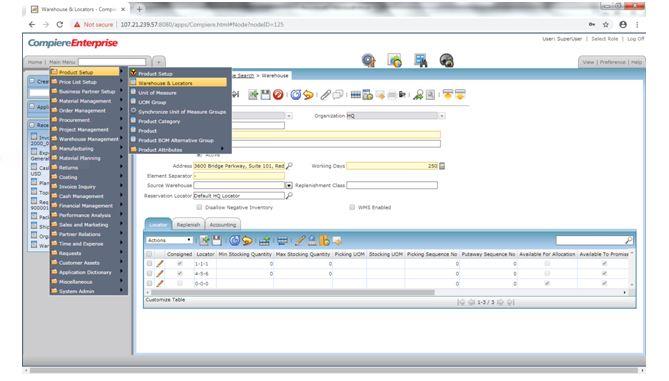Click the Save icon in Locator toolbar
Image resolution: width=669 pixels, height=381 pixels.
217,241
